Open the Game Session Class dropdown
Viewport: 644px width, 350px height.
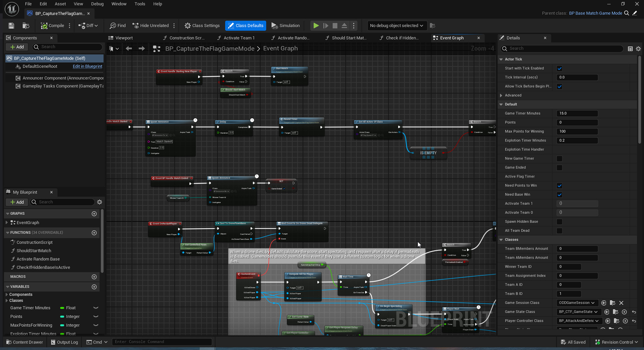(577, 303)
